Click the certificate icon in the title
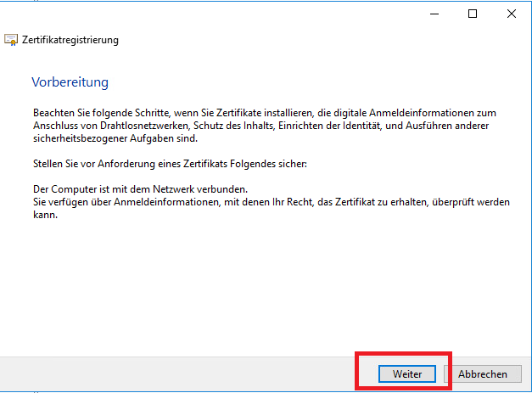532x393 pixels. point(12,40)
